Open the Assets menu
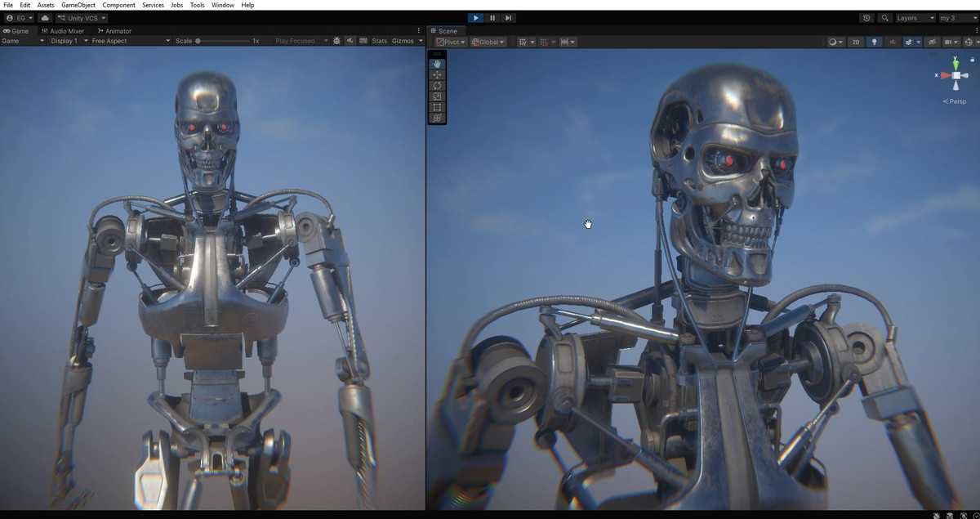Viewport: 980px width, 519px height. tap(46, 5)
